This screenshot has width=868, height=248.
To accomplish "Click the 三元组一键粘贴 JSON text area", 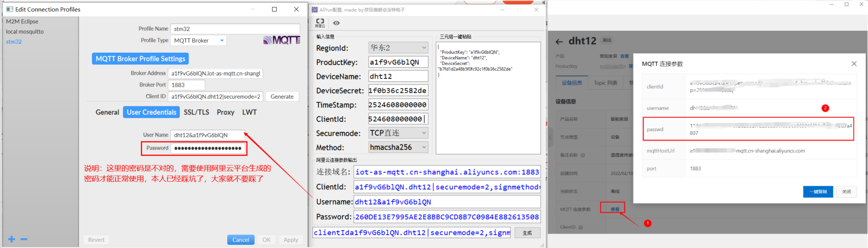I will 488,98.
